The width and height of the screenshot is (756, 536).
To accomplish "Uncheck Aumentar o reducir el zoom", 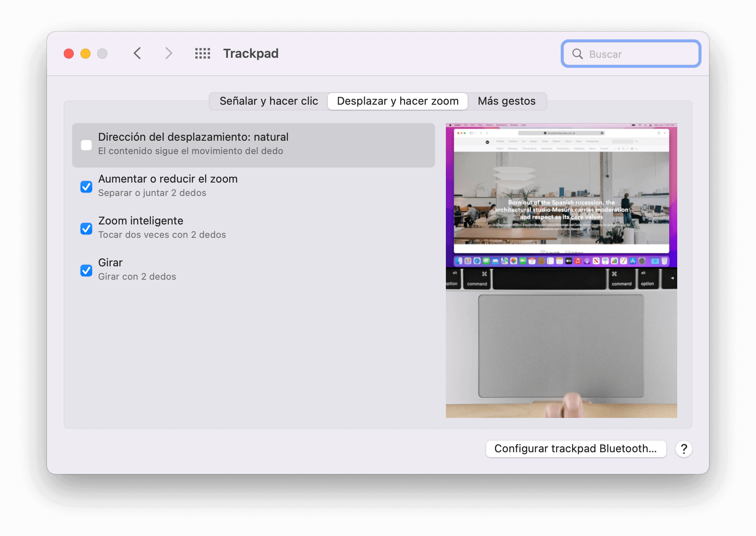I will click(x=86, y=187).
